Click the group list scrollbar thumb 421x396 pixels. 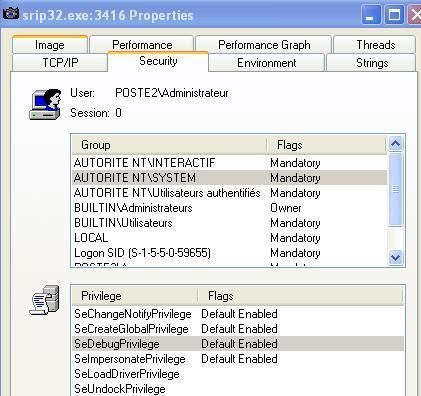click(395, 189)
